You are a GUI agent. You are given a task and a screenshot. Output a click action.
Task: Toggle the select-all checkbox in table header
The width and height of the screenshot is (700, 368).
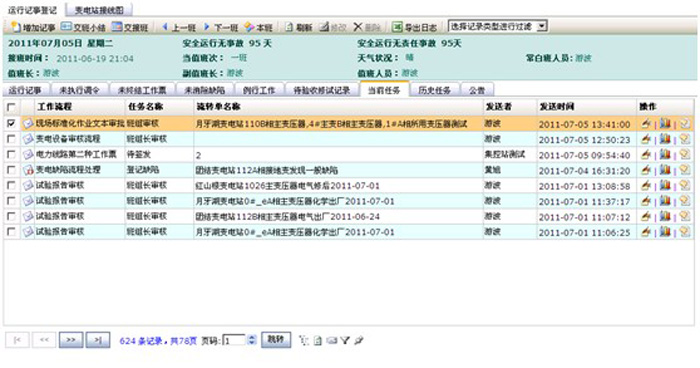(x=11, y=107)
